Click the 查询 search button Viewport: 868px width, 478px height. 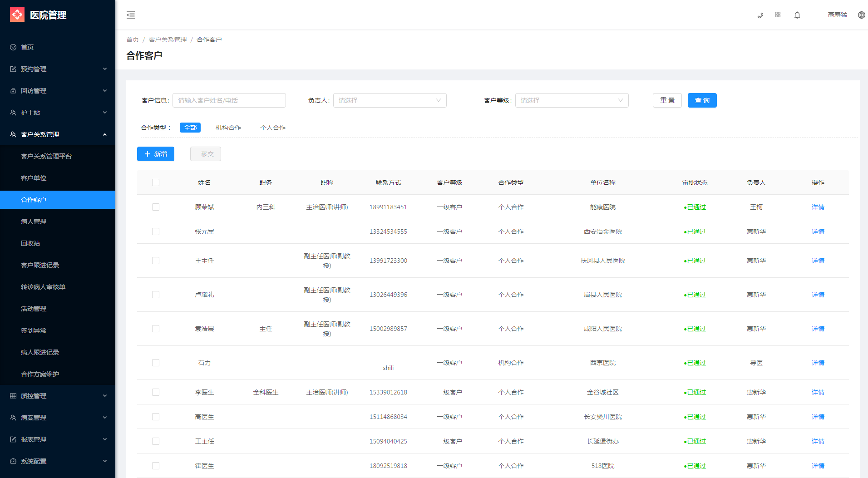point(702,100)
